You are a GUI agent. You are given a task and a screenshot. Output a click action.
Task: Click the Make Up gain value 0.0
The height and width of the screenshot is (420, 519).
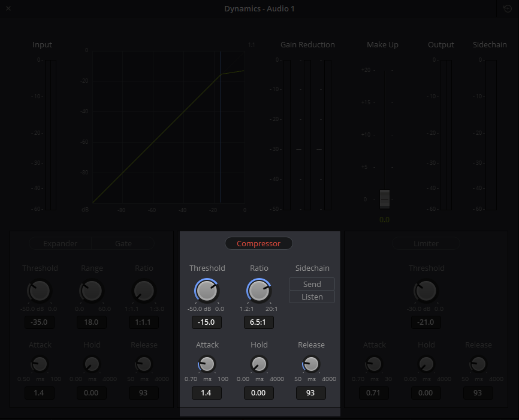(x=384, y=220)
